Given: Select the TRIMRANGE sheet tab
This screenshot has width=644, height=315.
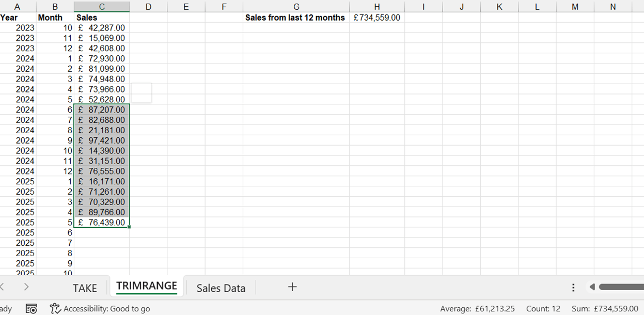Looking at the screenshot, I should pos(147,286).
